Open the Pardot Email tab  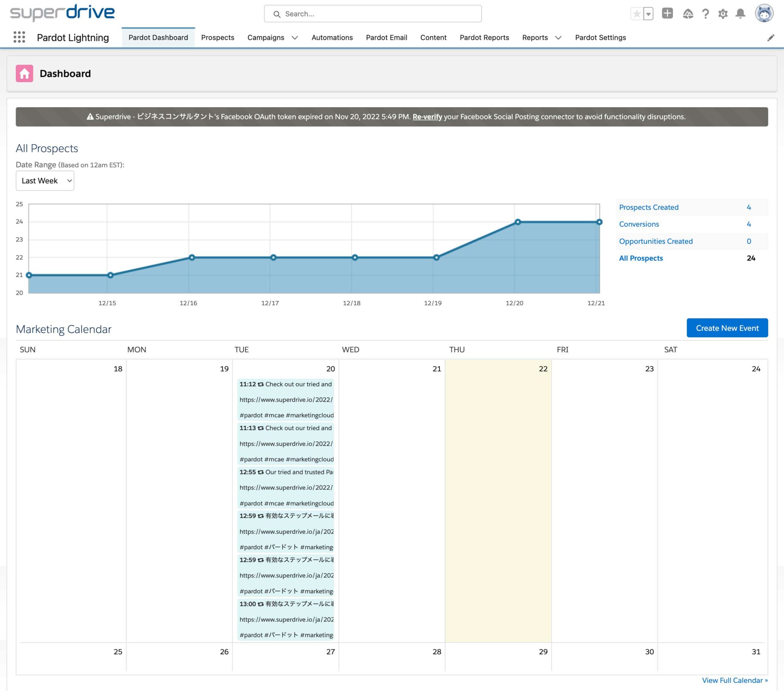(x=386, y=37)
